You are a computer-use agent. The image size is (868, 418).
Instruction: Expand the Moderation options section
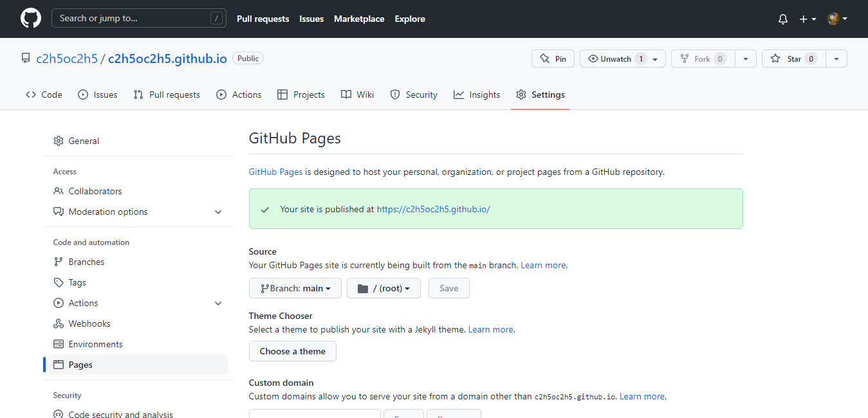[218, 212]
